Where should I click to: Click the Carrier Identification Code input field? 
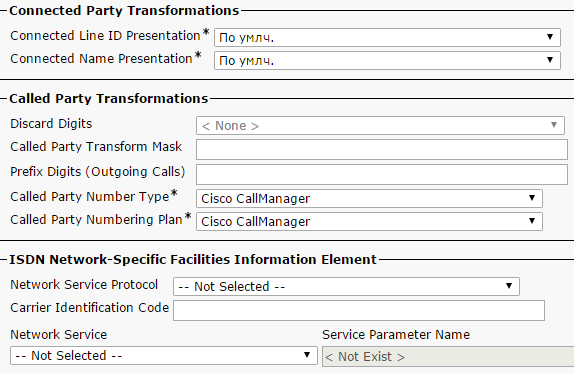pyautogui.click(x=359, y=310)
